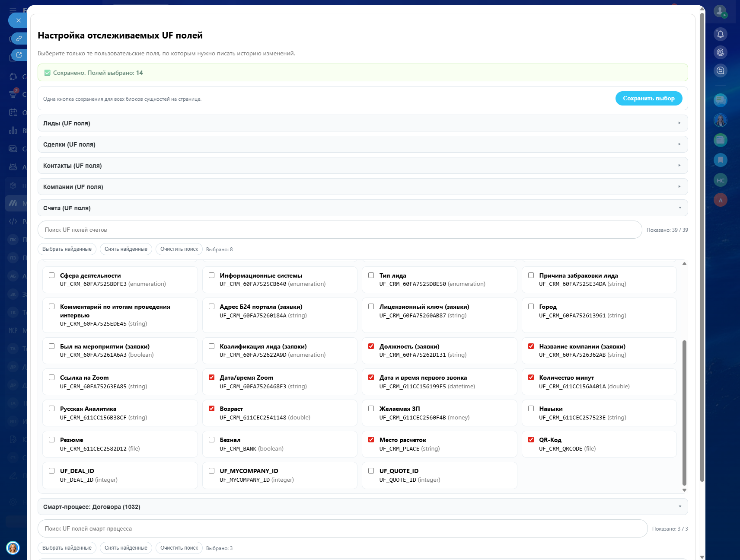This screenshot has height=560, width=740.
Task: Expand the Контакты (UF поля) section
Action: (x=362, y=166)
